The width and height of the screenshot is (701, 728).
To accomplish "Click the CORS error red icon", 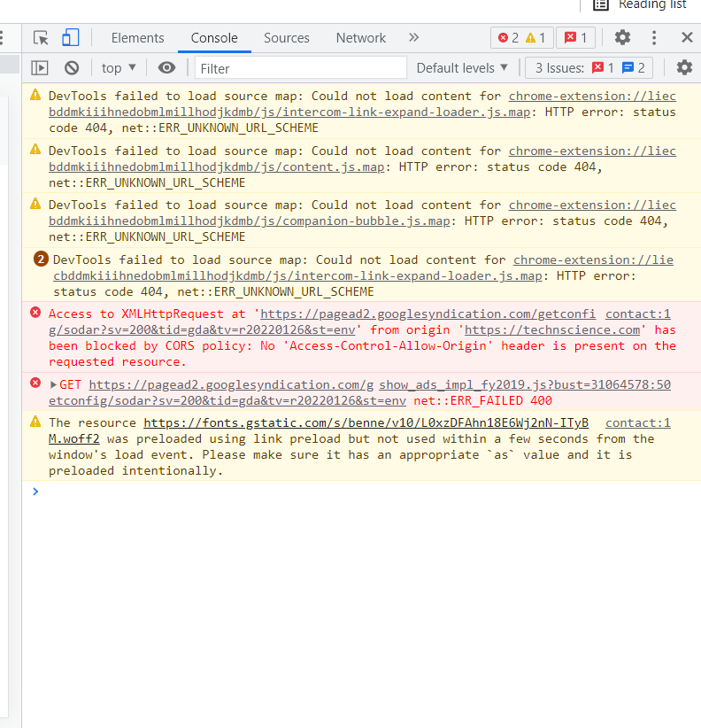I will tap(35, 313).
